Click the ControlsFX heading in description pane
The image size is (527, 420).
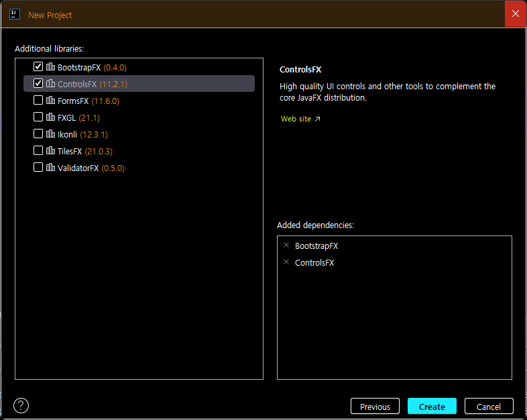pos(300,70)
